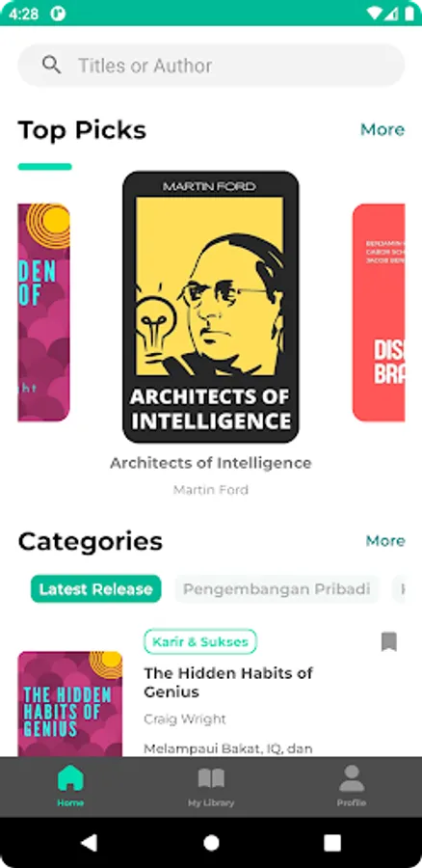Open The Hidden Habits of Genius list thumbnail
The height and width of the screenshot is (868, 422).
pos(70,704)
